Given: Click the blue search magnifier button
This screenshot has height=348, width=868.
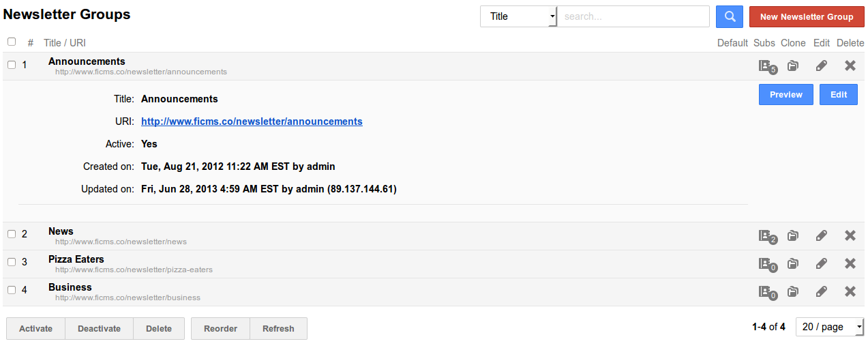Looking at the screenshot, I should click(729, 16).
